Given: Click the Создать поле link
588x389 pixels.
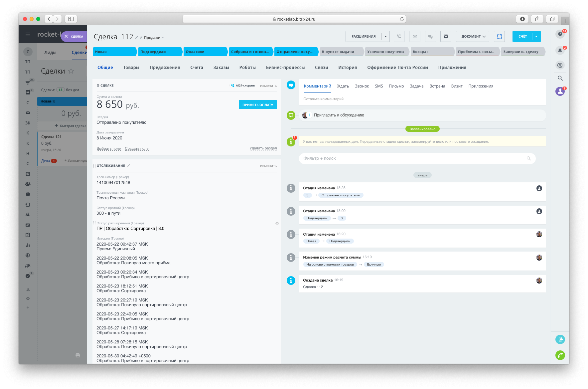Looking at the screenshot, I should click(137, 149).
